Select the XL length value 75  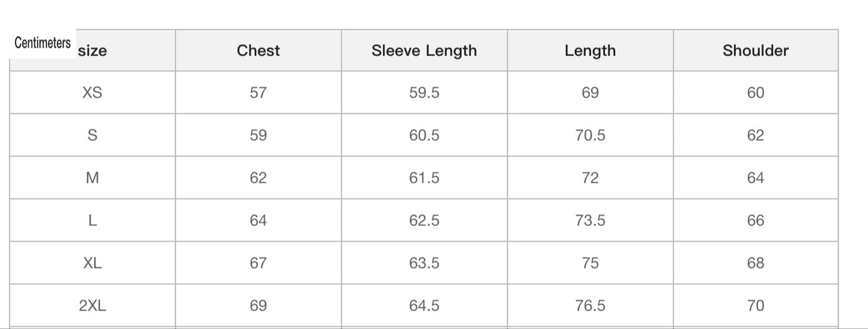[x=590, y=263]
